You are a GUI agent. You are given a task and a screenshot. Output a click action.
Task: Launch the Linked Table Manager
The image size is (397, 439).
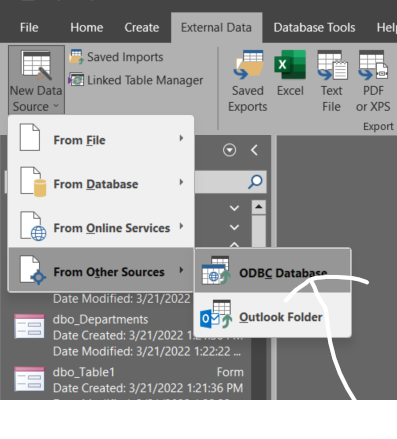(136, 80)
